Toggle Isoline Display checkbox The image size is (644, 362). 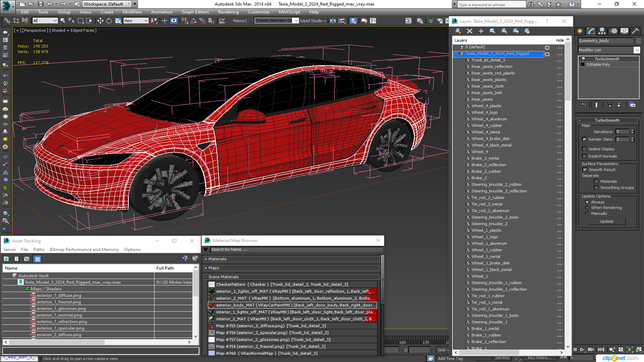click(584, 149)
